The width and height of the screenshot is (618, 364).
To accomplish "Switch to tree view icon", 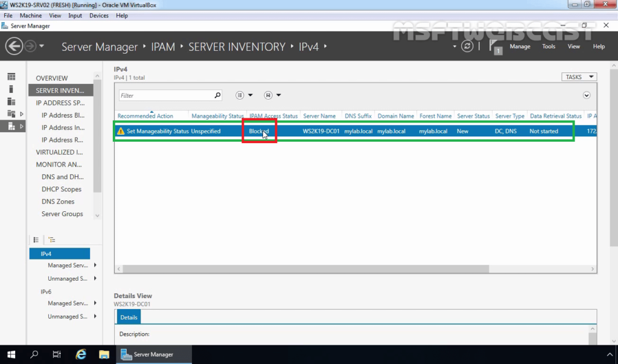I will [52, 240].
